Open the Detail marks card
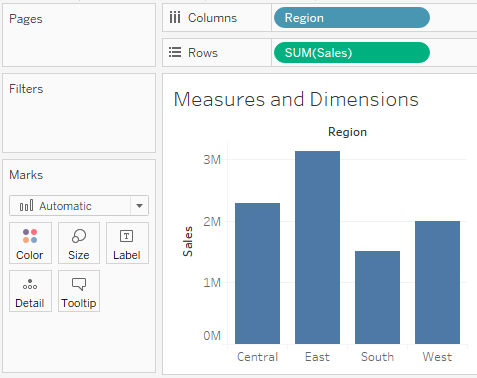 pyautogui.click(x=30, y=291)
